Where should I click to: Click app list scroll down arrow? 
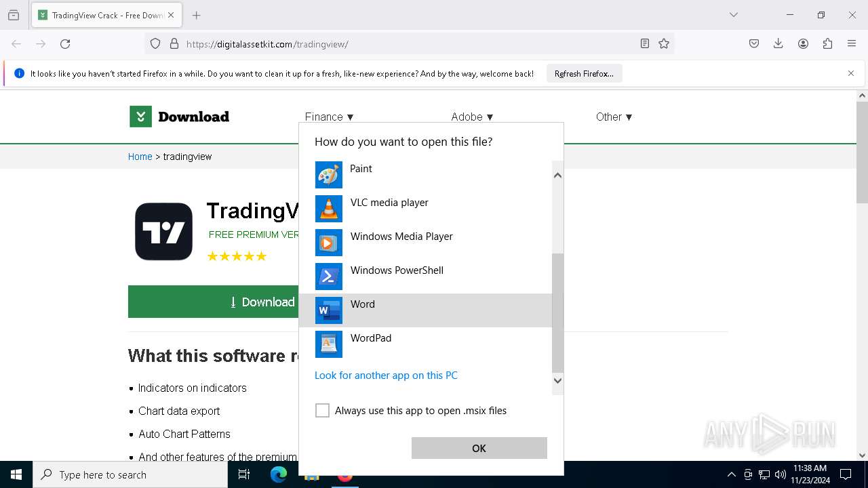(558, 381)
